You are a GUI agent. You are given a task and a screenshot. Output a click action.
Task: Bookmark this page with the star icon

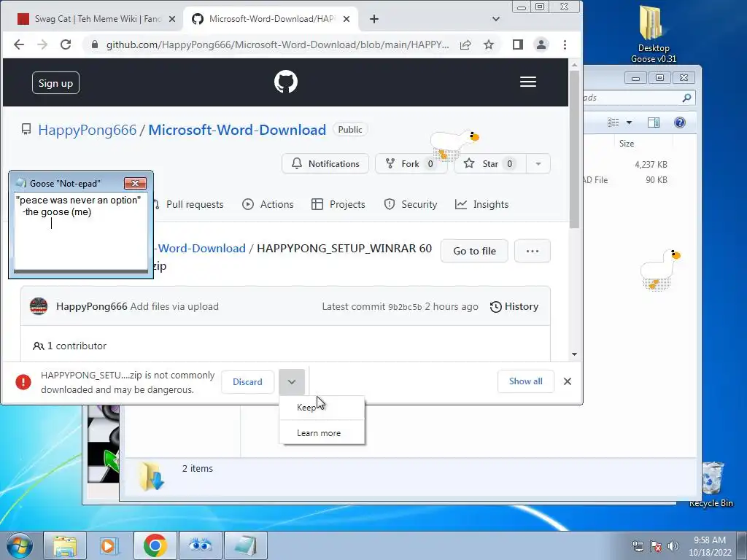click(x=488, y=44)
